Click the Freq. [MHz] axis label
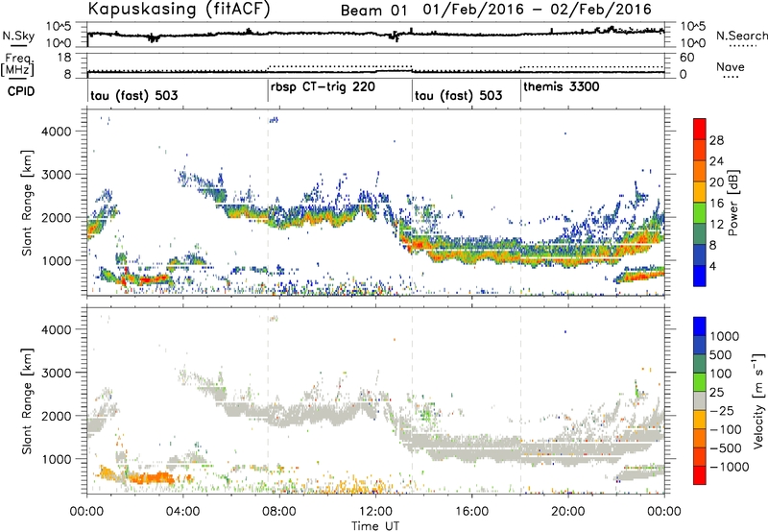Viewport: 768px width, 532px height. tap(17, 64)
